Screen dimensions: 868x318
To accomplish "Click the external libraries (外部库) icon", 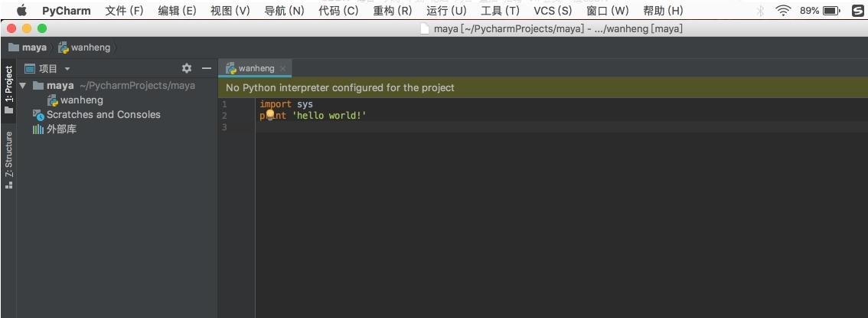I will [x=38, y=129].
